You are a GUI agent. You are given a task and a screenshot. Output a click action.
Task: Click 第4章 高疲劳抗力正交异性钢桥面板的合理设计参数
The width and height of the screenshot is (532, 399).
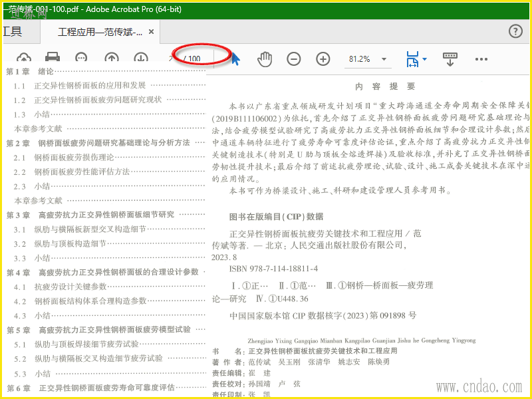(x=106, y=272)
